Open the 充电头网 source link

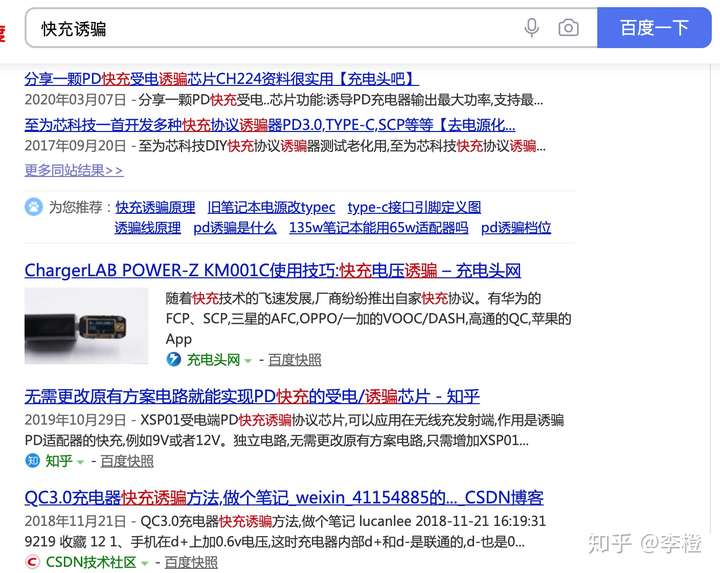tap(213, 360)
